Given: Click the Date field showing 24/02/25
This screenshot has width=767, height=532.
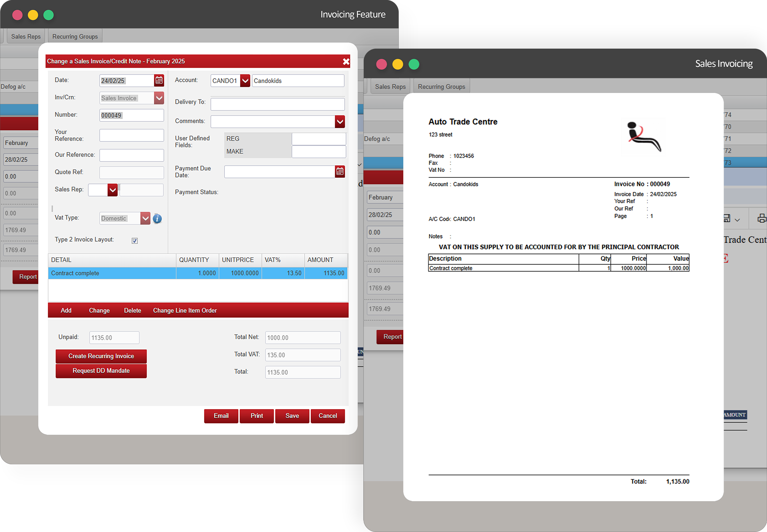Looking at the screenshot, I should click(x=127, y=81).
